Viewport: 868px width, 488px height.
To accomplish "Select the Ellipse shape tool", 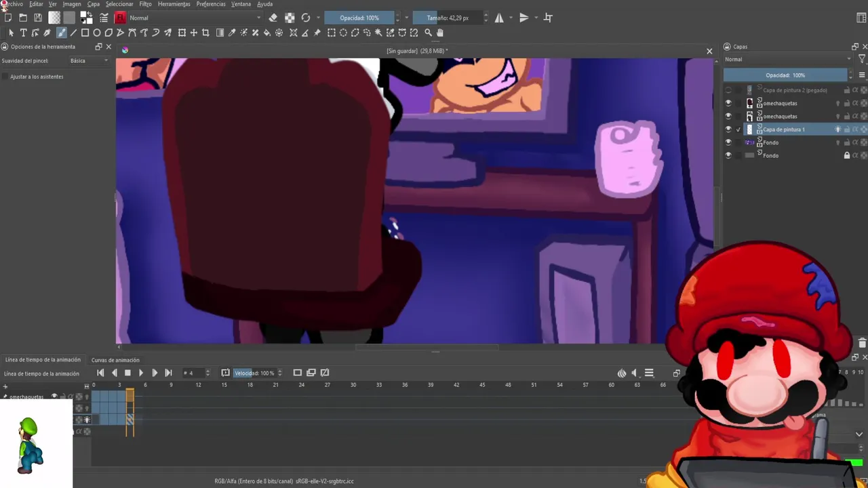I will [97, 33].
